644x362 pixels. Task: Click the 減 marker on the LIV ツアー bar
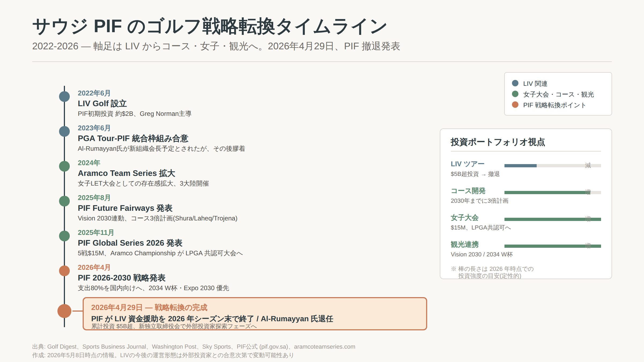tap(588, 165)
